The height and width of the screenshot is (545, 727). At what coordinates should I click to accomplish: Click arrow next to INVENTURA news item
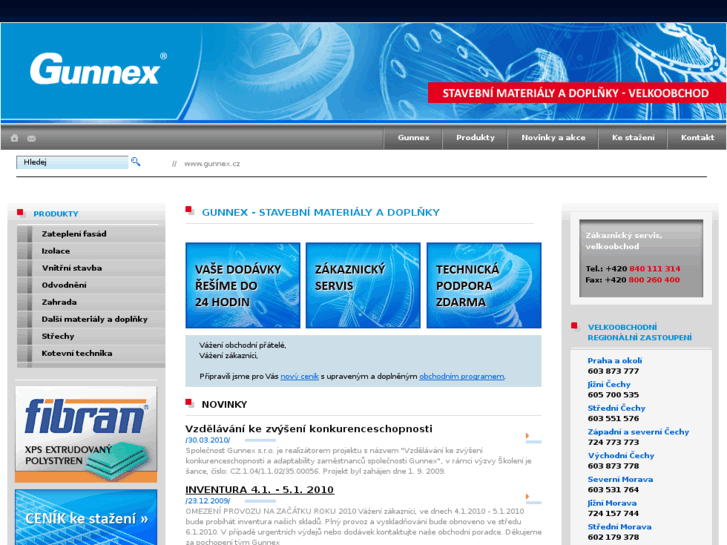527,496
